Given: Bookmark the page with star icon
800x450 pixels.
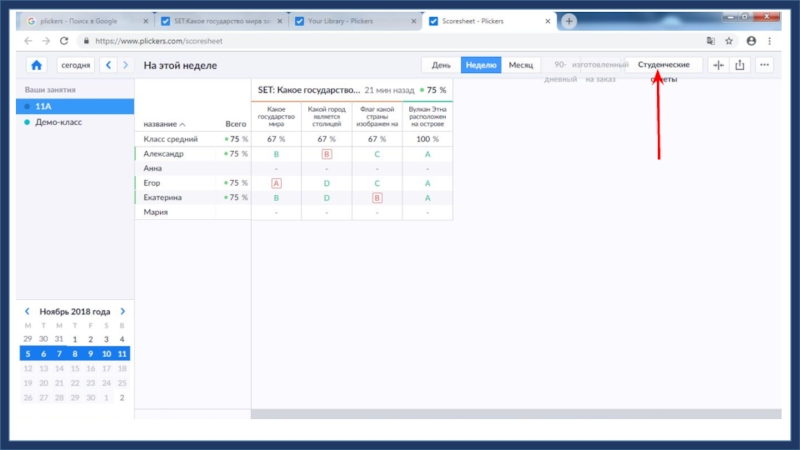Looking at the screenshot, I should [729, 41].
